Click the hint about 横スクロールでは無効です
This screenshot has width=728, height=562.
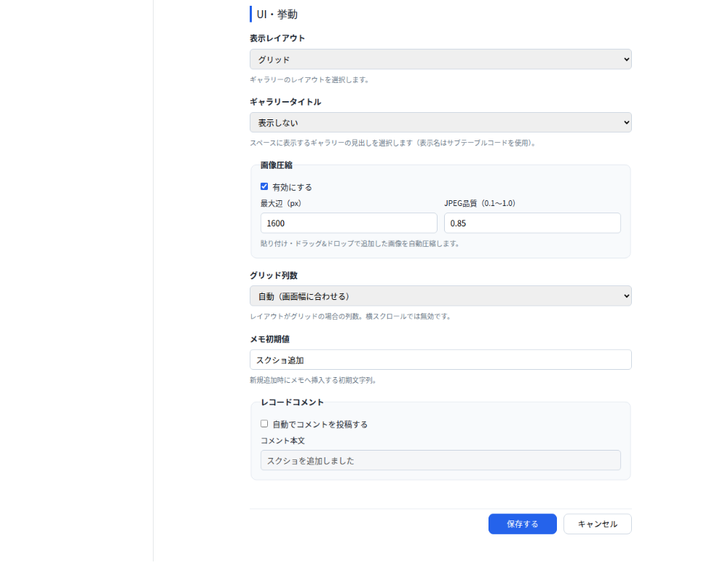(351, 317)
